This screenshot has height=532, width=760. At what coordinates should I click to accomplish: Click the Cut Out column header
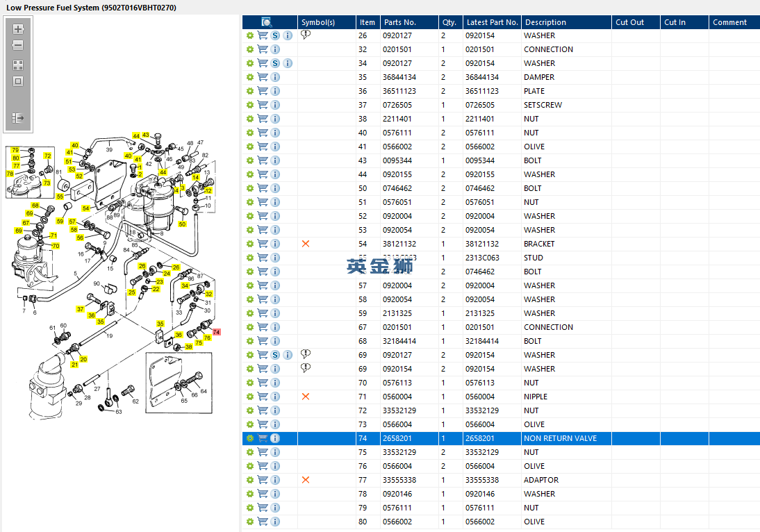point(636,22)
